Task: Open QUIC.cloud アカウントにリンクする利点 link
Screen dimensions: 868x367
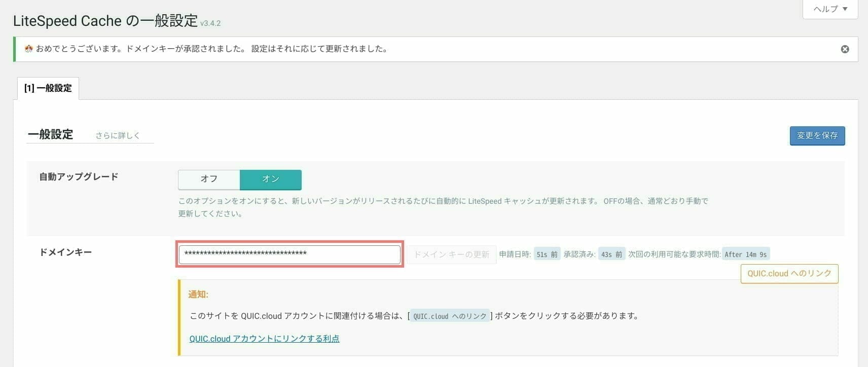Action: click(264, 339)
